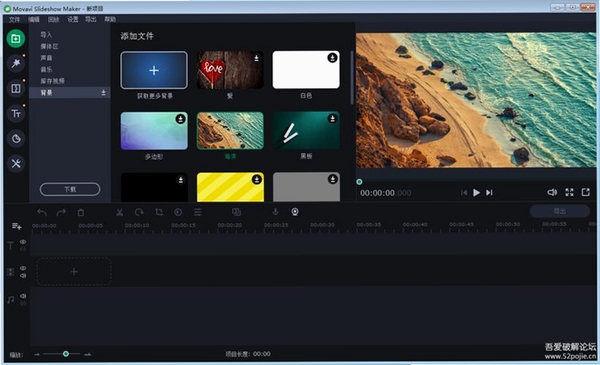Mute the video track speaker
The height and width of the screenshot is (365, 600).
23,275
